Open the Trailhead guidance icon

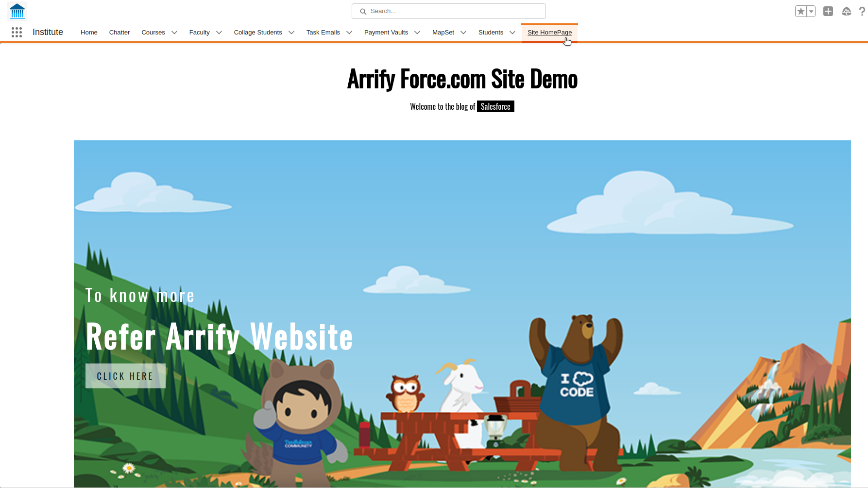(847, 11)
